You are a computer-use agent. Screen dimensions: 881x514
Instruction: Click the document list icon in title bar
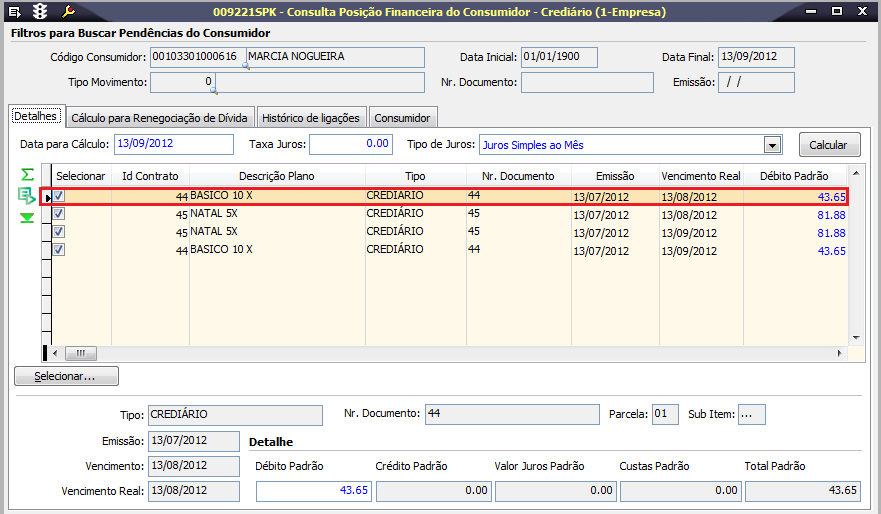tap(15, 11)
